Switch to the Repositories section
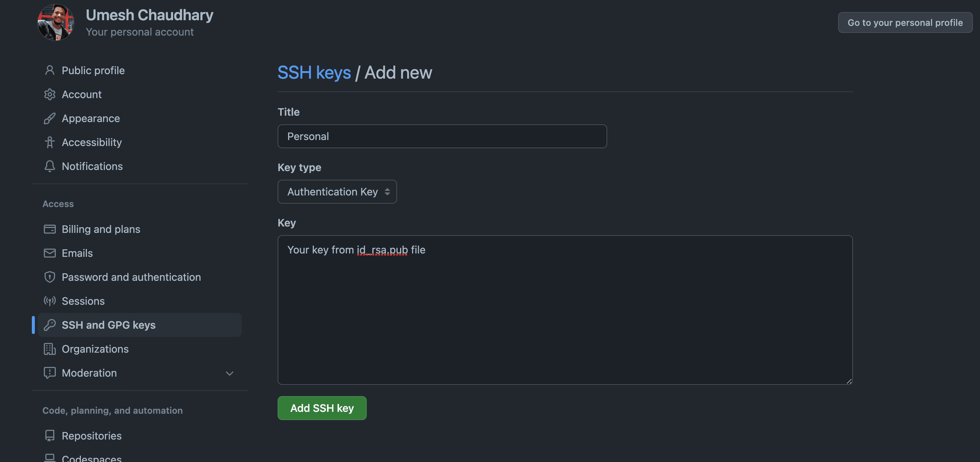The height and width of the screenshot is (462, 980). point(92,436)
